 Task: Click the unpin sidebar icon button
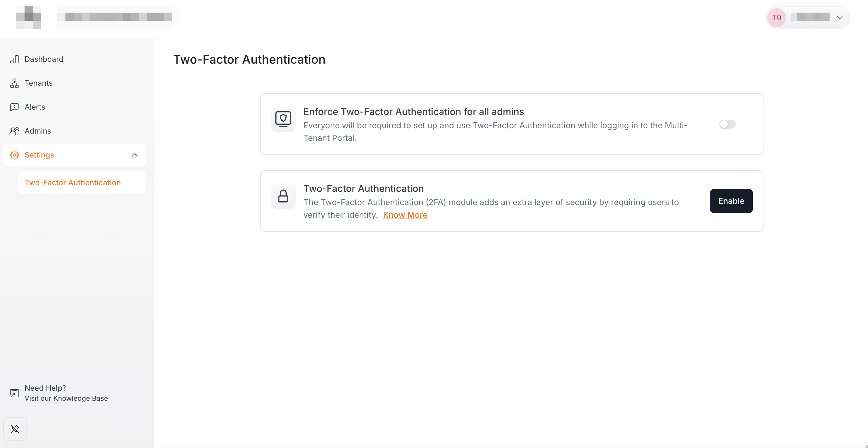[x=15, y=429]
